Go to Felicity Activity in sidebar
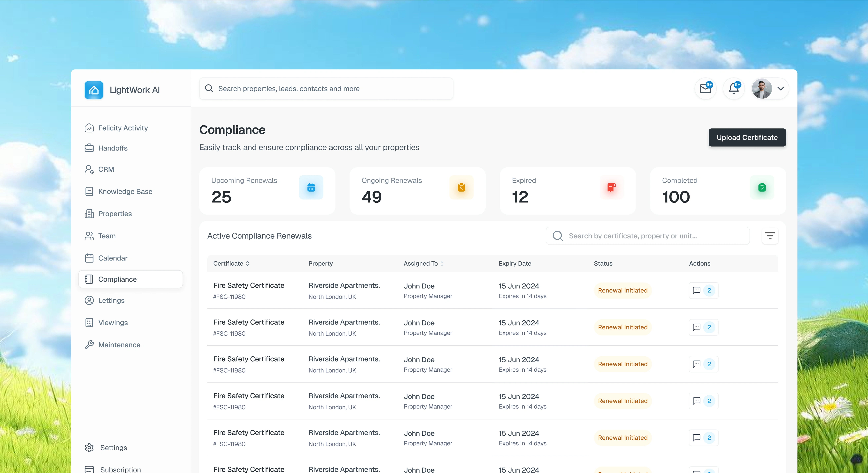 [x=123, y=128]
